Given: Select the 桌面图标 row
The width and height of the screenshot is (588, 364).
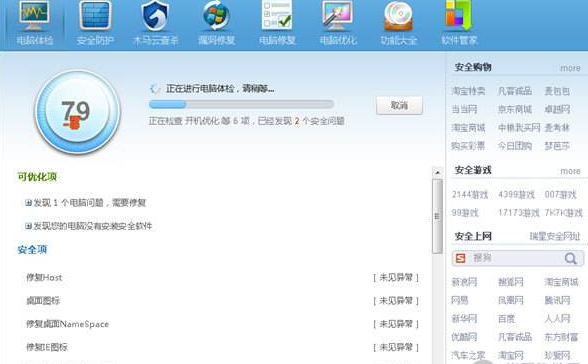Looking at the screenshot, I should (222, 301).
